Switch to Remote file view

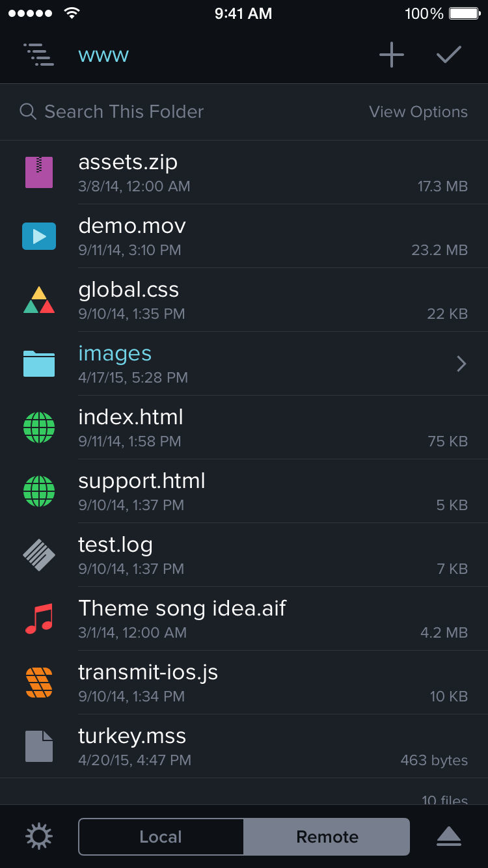click(327, 837)
